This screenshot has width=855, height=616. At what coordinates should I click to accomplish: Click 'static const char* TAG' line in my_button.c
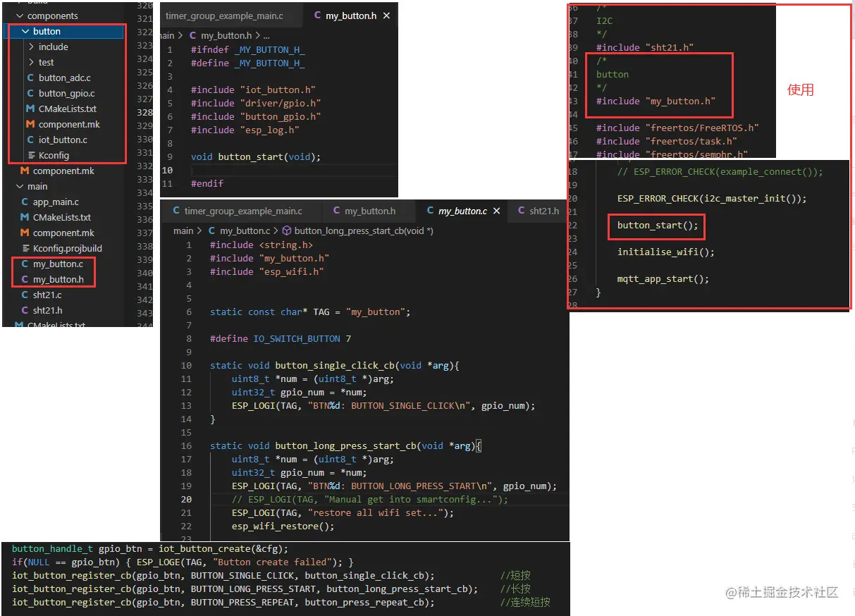tap(310, 312)
